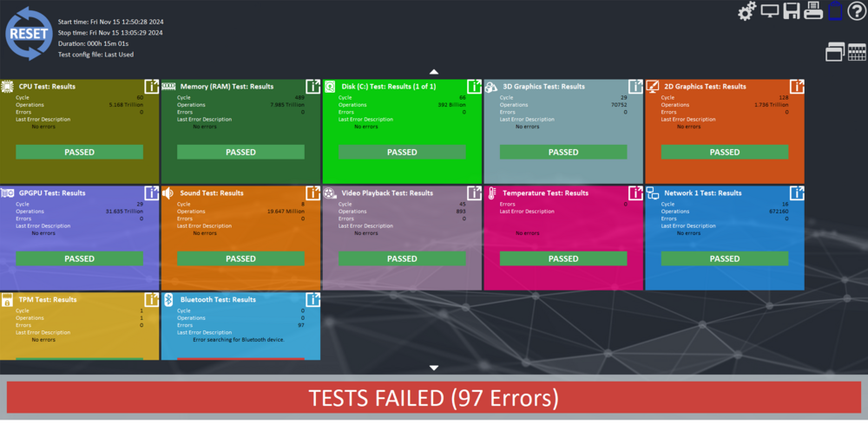
Task: Click the 31.635 Trillion operations value
Action: pos(124,212)
